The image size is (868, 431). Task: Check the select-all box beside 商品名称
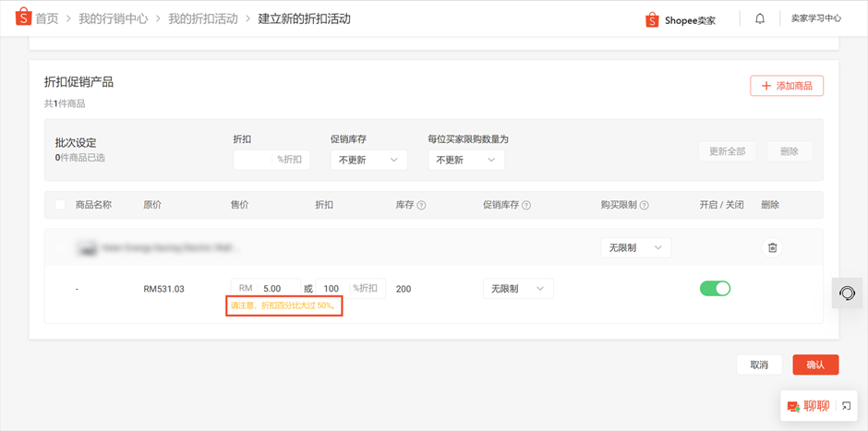[61, 205]
